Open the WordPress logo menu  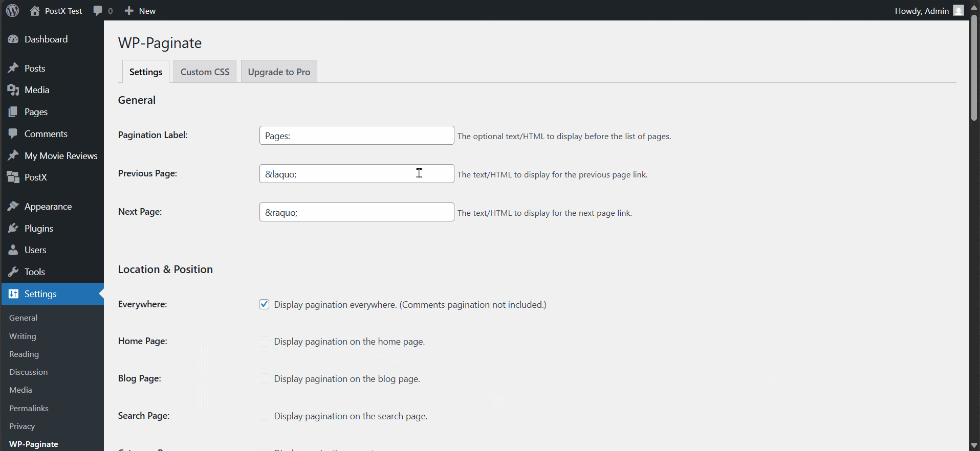click(13, 10)
